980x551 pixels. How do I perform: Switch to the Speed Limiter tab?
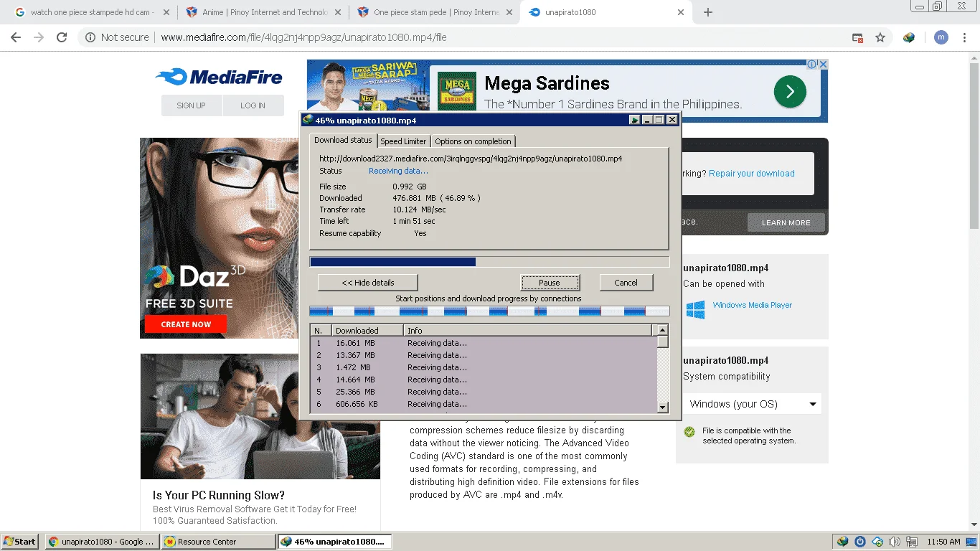(x=403, y=141)
